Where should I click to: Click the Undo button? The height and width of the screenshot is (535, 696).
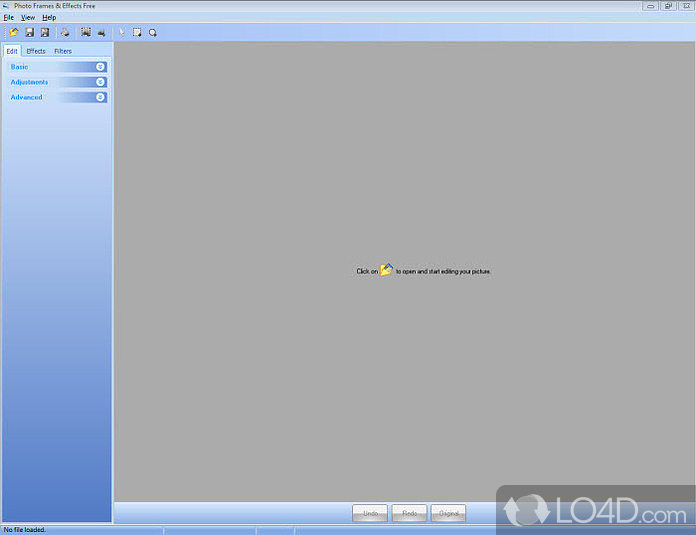[x=370, y=513]
